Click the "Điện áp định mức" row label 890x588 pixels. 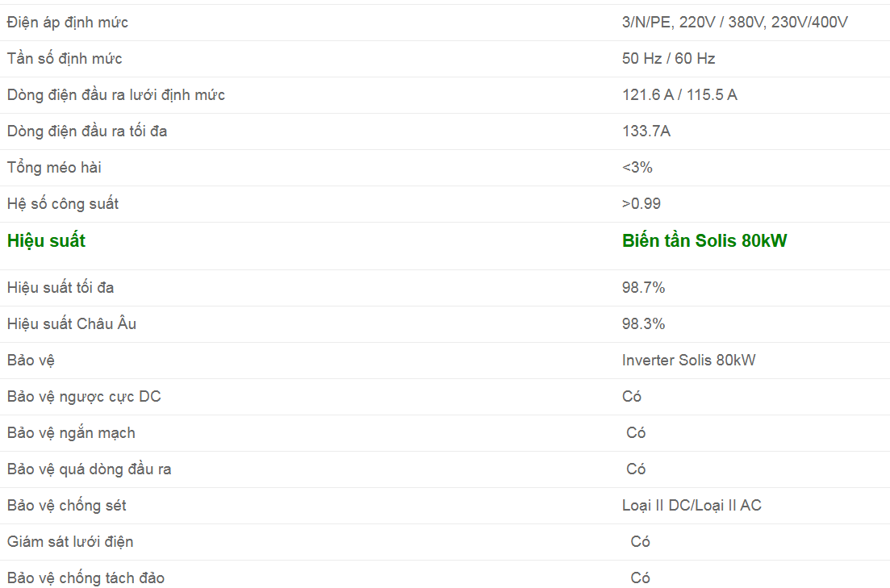[x=68, y=23]
